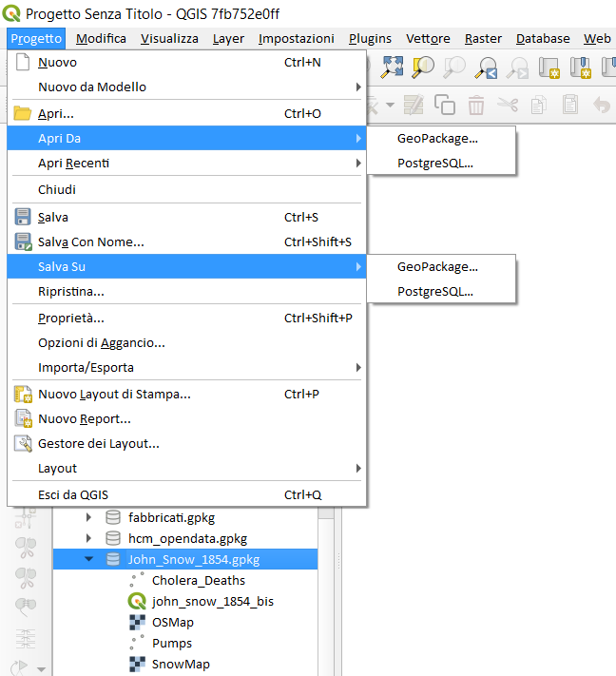Viewport: 616px width, 676px height.
Task: Expand the hcm_opendata.gpkg tree node
Action: (89, 538)
